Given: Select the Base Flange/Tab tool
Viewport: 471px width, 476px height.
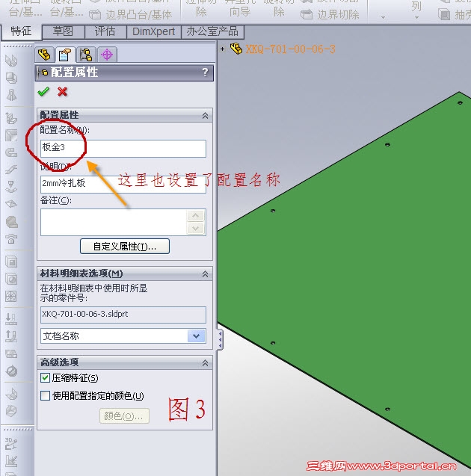Looking at the screenshot, I should pyautogui.click(x=11, y=61).
